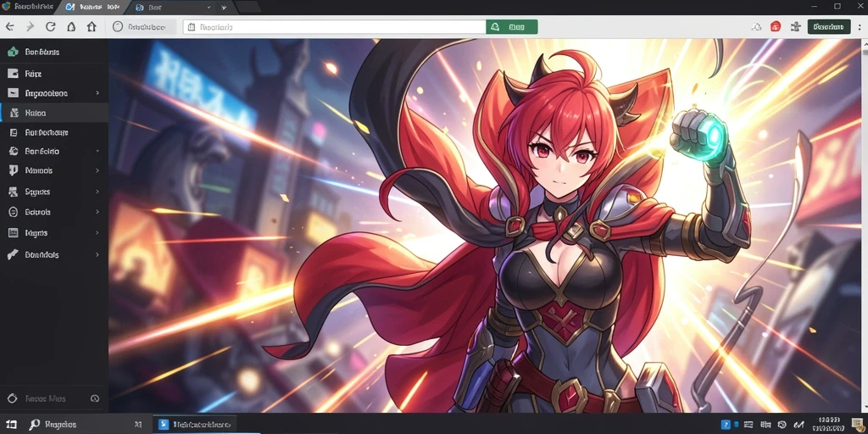
Task: Expand the swirl icon row's chevron
Action: point(97,151)
